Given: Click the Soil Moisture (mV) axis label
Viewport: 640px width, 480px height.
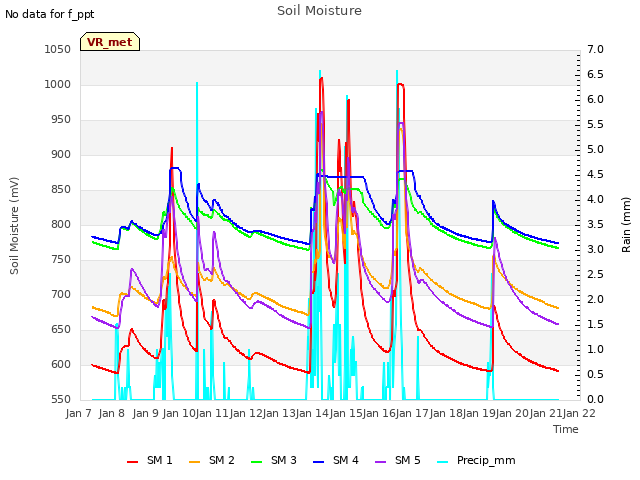Looking at the screenshot, I should [x=14, y=226].
